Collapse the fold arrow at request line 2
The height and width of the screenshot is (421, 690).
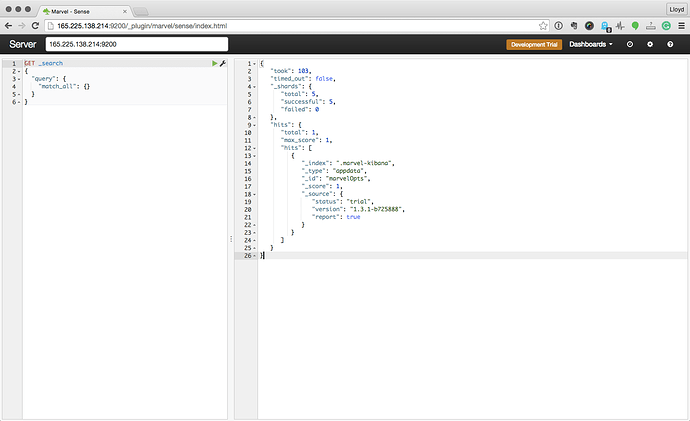point(19,71)
